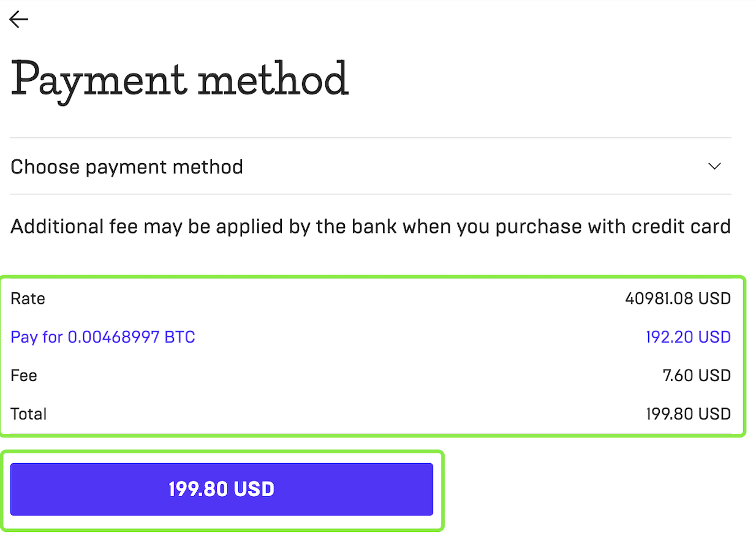Select the 199.80 USD total value
This screenshot has width=756, height=538.
click(x=688, y=414)
